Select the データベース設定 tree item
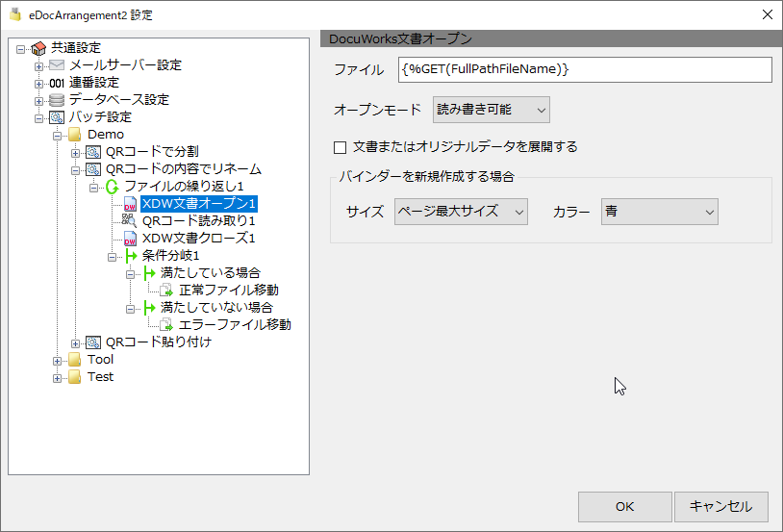This screenshot has width=783, height=532. (x=119, y=100)
